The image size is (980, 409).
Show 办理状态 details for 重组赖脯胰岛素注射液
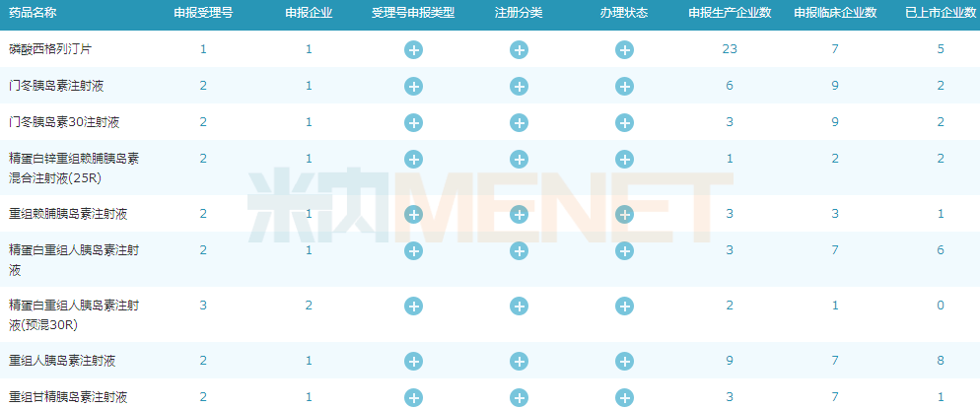click(x=624, y=214)
